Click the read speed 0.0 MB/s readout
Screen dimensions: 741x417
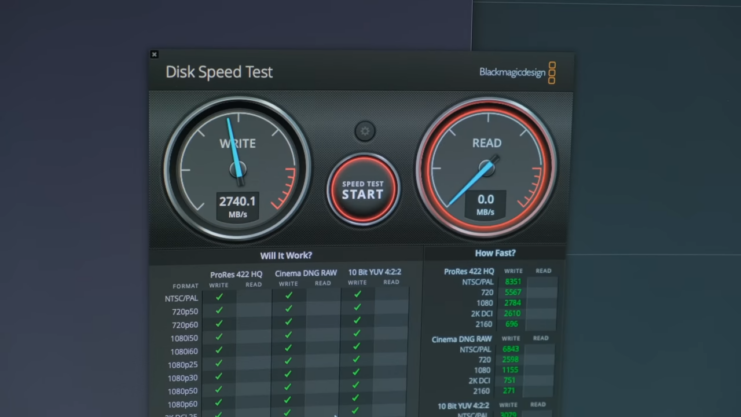[485, 204]
